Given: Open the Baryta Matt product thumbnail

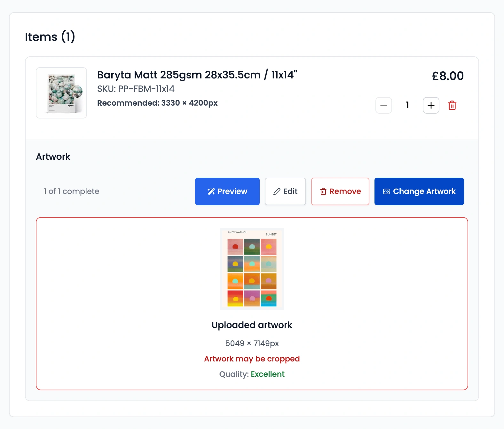Looking at the screenshot, I should (x=61, y=93).
